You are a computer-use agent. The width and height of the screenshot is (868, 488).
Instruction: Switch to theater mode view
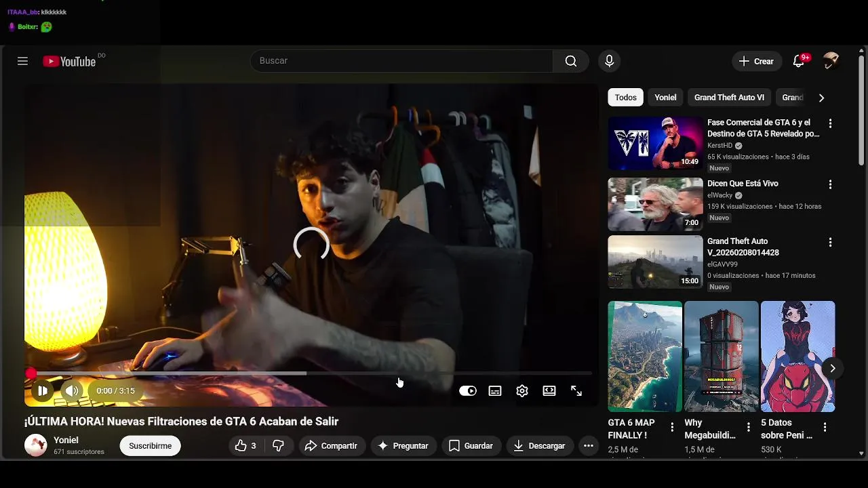549,391
